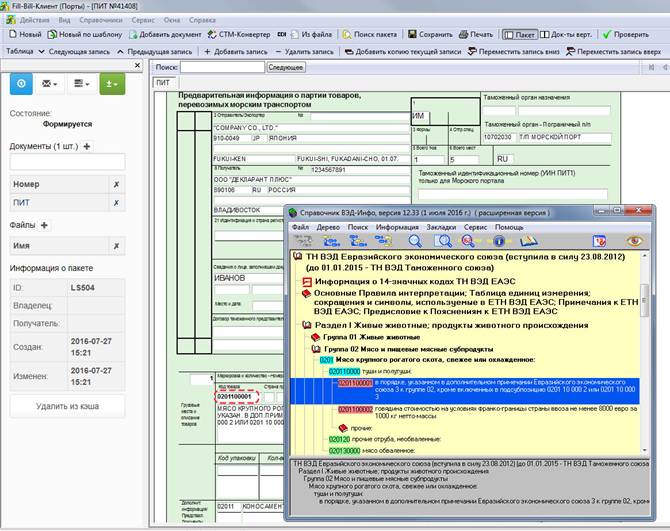Click plain magnifier search icon in ВЭД-Инфо
Image resolution: width=670 pixels, height=531 pixels.
[414, 241]
